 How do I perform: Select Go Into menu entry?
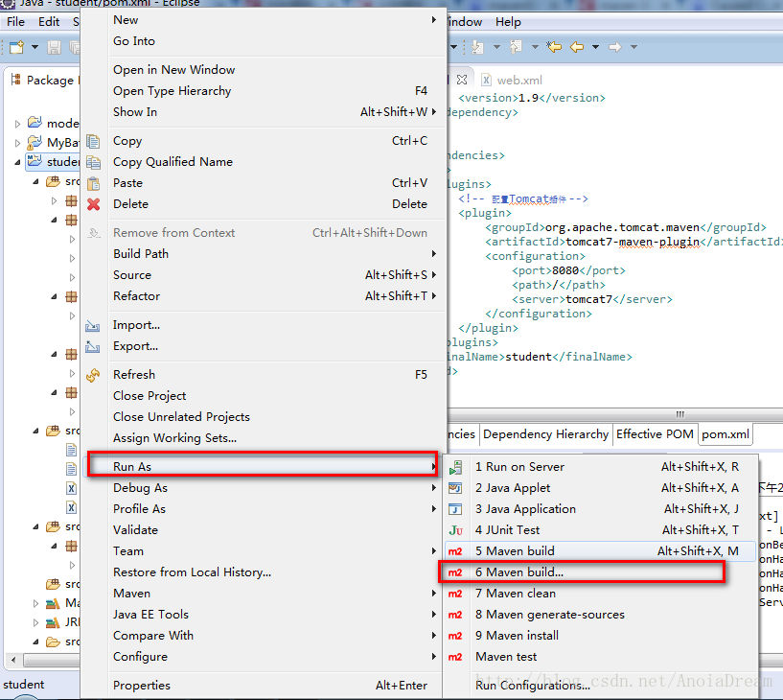click(x=263, y=41)
